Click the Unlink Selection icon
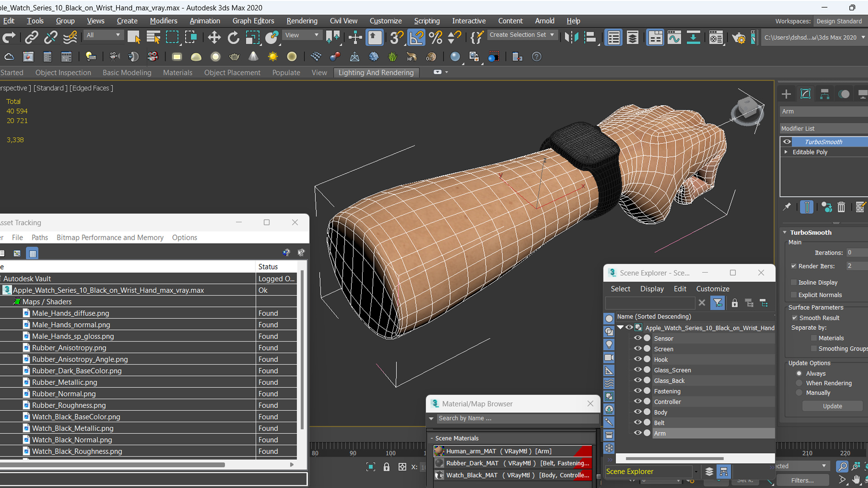 pos(51,38)
